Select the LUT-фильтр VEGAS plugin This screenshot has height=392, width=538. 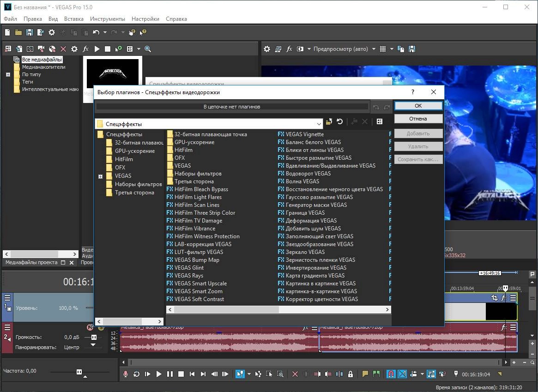[199, 252]
